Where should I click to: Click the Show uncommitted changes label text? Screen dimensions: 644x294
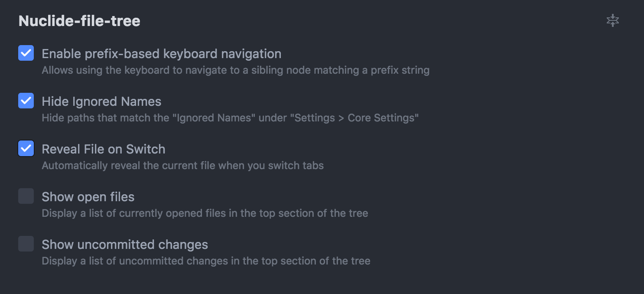point(125,245)
